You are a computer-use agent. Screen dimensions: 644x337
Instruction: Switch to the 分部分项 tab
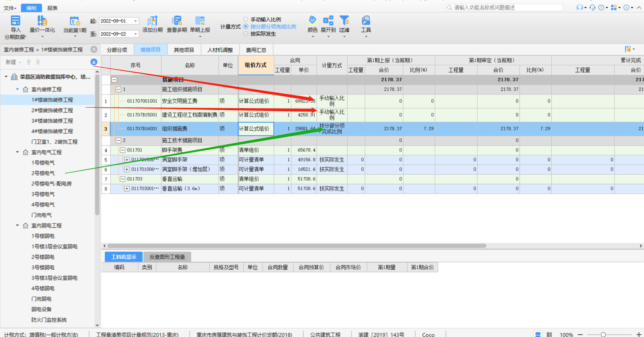117,50
